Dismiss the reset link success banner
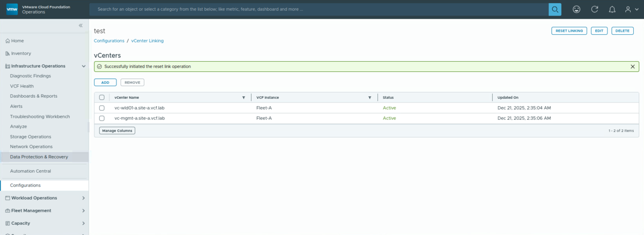644x235 pixels. [x=633, y=67]
